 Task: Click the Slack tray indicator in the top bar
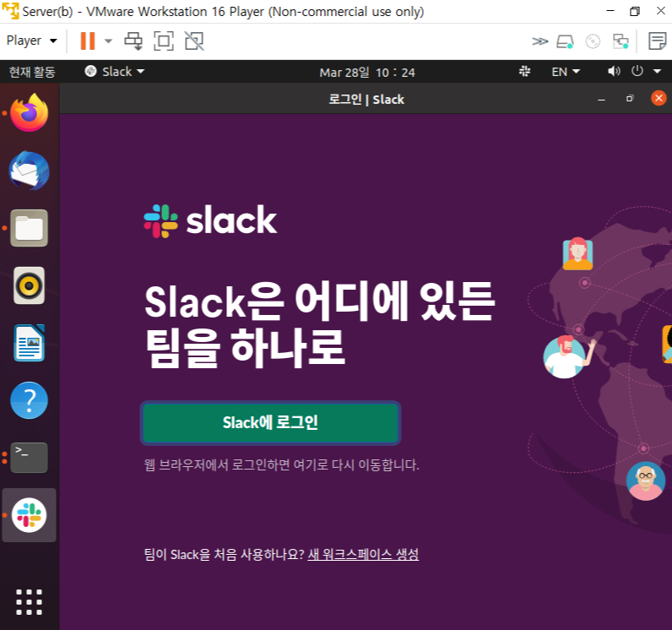(x=524, y=71)
